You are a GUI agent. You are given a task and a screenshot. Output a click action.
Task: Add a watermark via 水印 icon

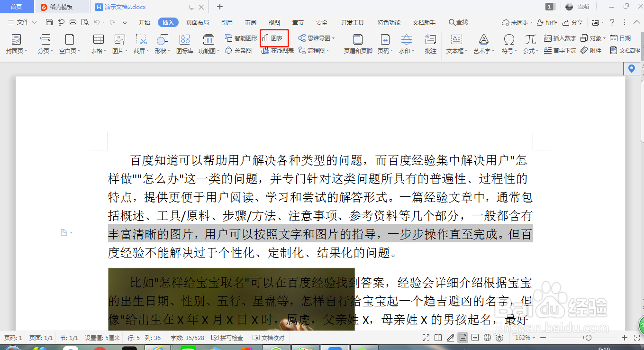(x=407, y=44)
